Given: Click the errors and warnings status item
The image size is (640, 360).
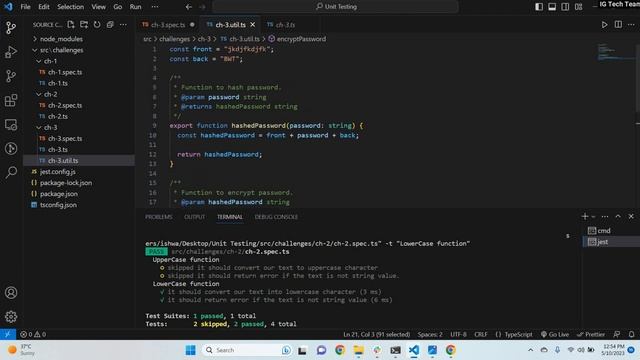Looking at the screenshot, I should click(33, 334).
